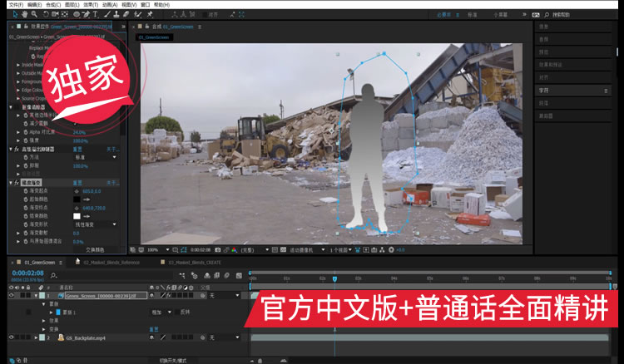Toggle the transparency grid in viewer
Viewport: 624px width, 364px height.
[283, 250]
